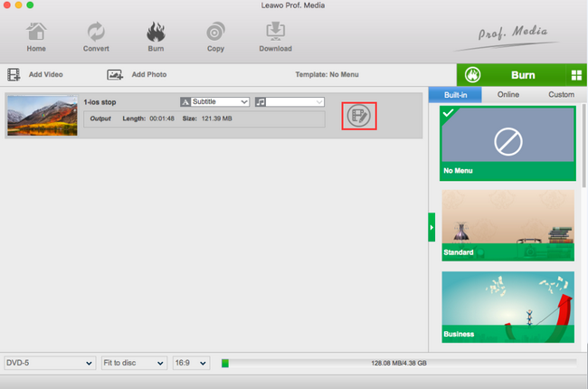
Task: Click the macOS red close window button
Action: 6,5
